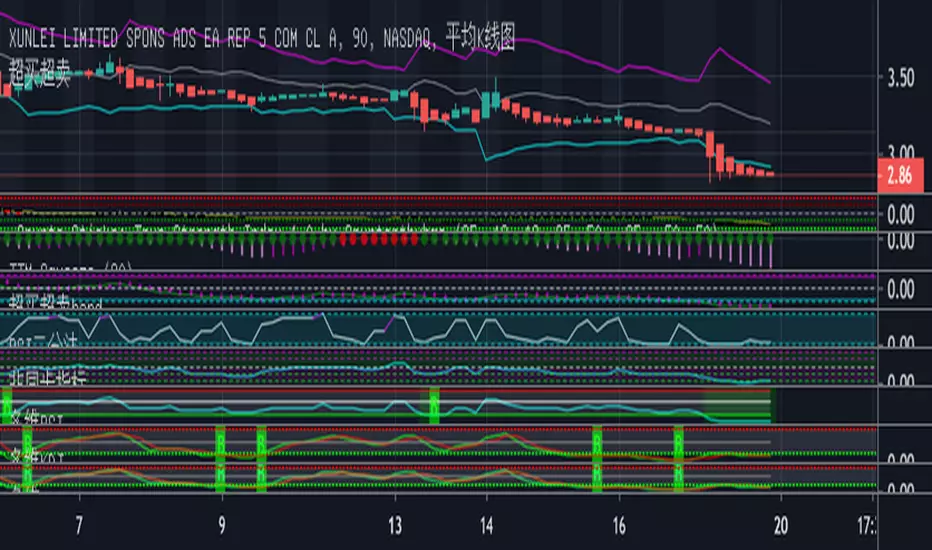The image size is (932, 550).
Task: Select date 13 on the time axis
Action: [397, 526]
